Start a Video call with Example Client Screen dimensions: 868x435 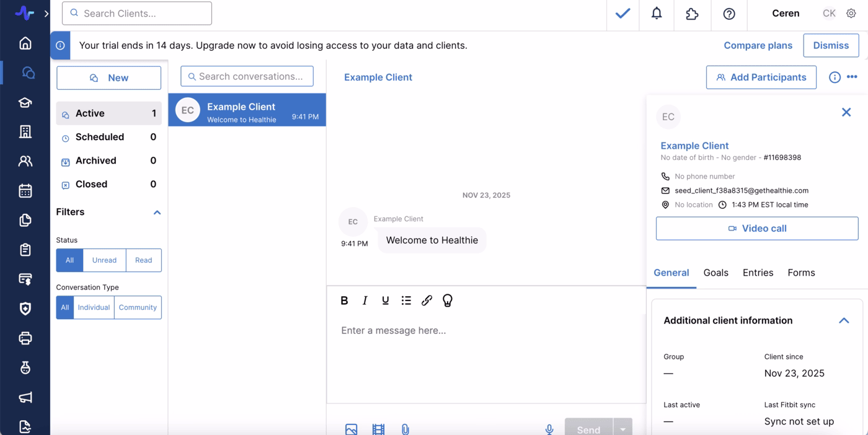pyautogui.click(x=756, y=228)
